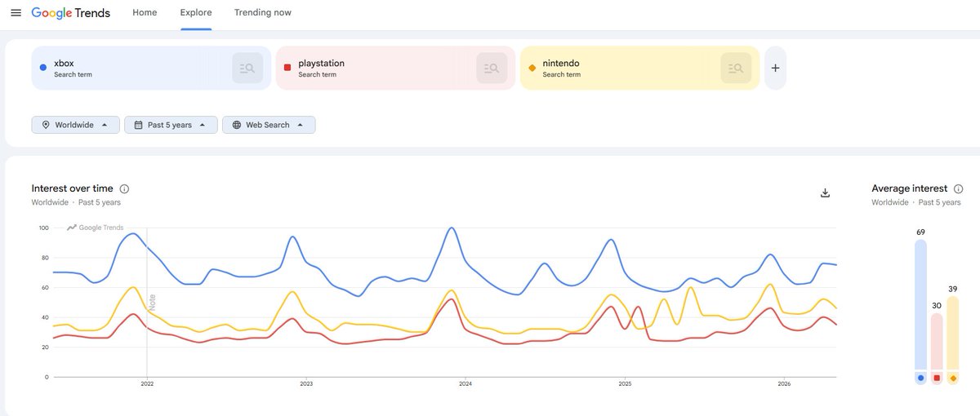This screenshot has width=980, height=416.
Task: Click the globe icon in Web Search filter
Action: 236,125
